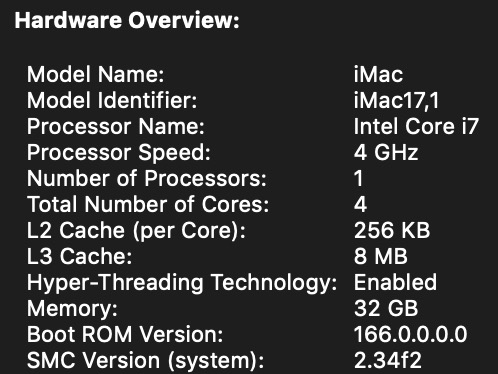Select the Model Identifier label
The height and width of the screenshot is (374, 498).
point(112,100)
